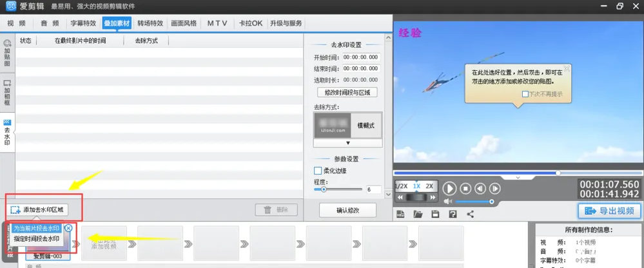Click the 添加视频 empty clip slot
The width and height of the screenshot is (644, 268).
(x=104, y=243)
